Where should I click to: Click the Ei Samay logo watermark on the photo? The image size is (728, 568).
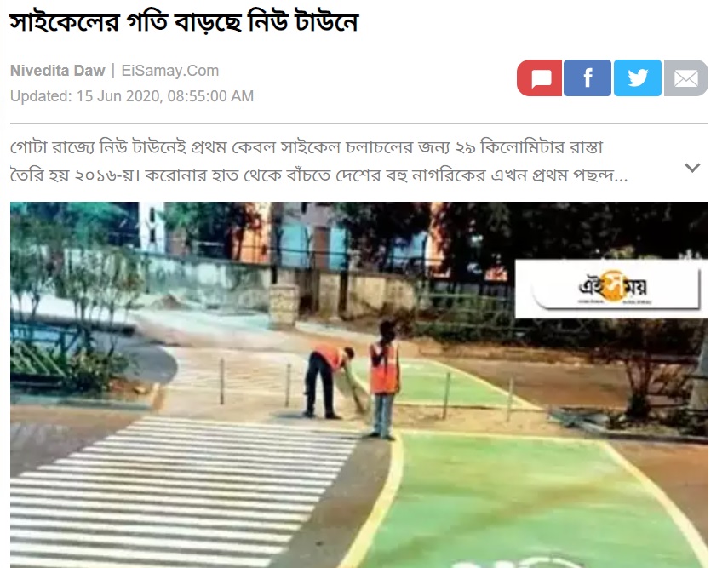[611, 289]
